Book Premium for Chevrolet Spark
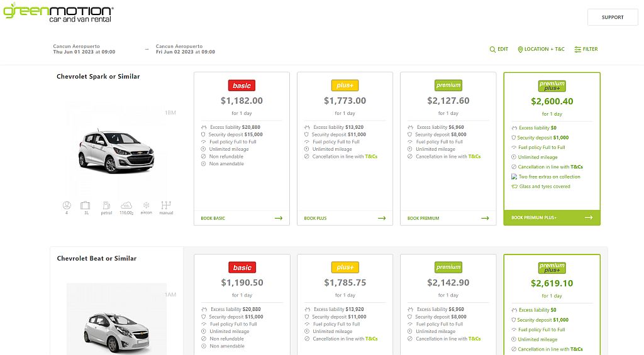 448,218
